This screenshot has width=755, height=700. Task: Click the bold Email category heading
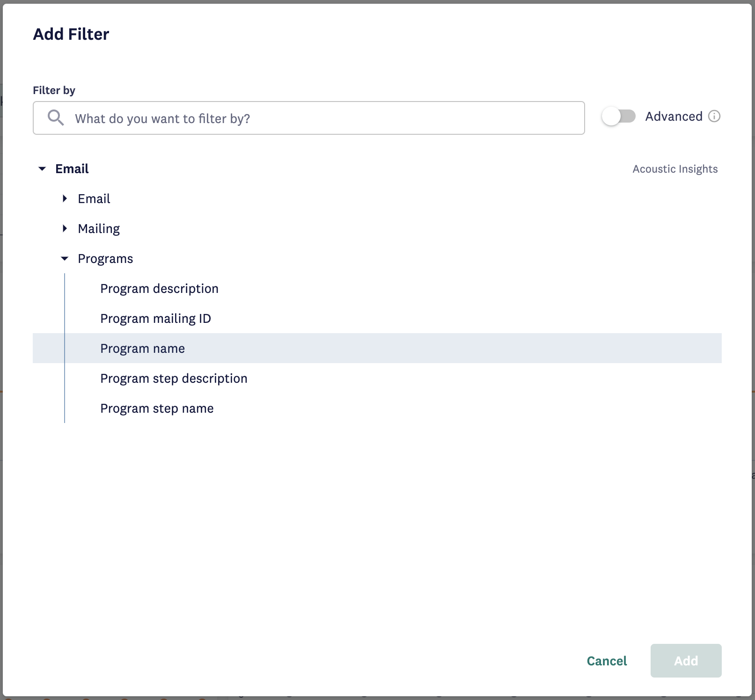[72, 169]
